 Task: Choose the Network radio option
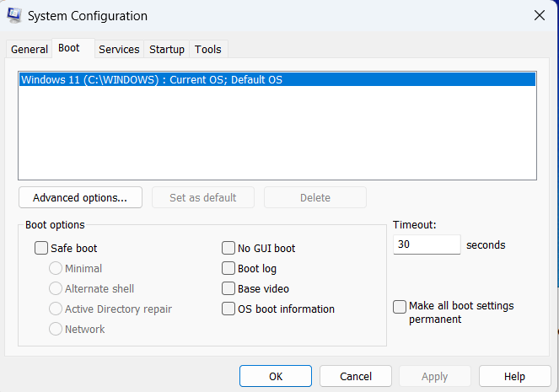56,329
